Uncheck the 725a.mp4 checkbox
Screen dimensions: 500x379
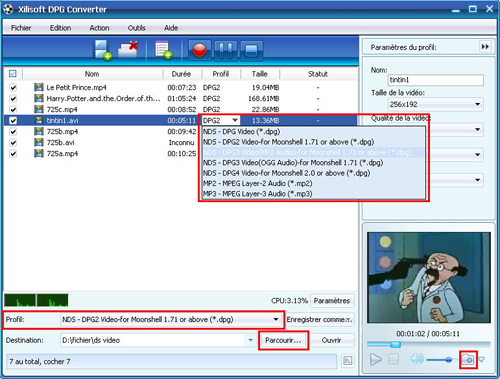point(13,154)
